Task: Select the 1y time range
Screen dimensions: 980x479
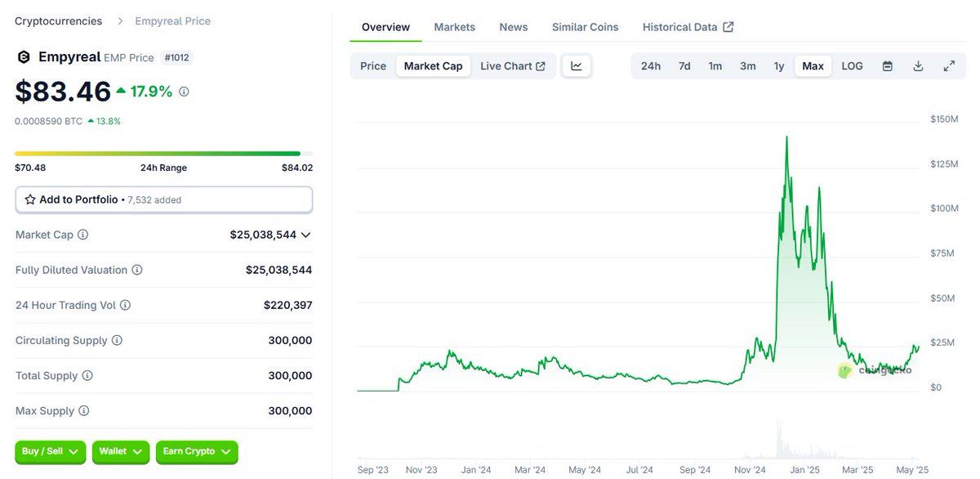Action: (x=779, y=66)
